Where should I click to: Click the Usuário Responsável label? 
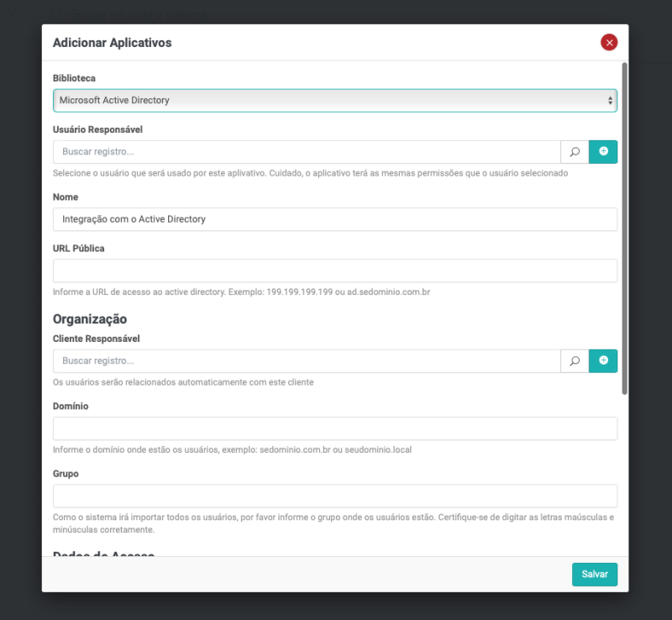pos(97,129)
